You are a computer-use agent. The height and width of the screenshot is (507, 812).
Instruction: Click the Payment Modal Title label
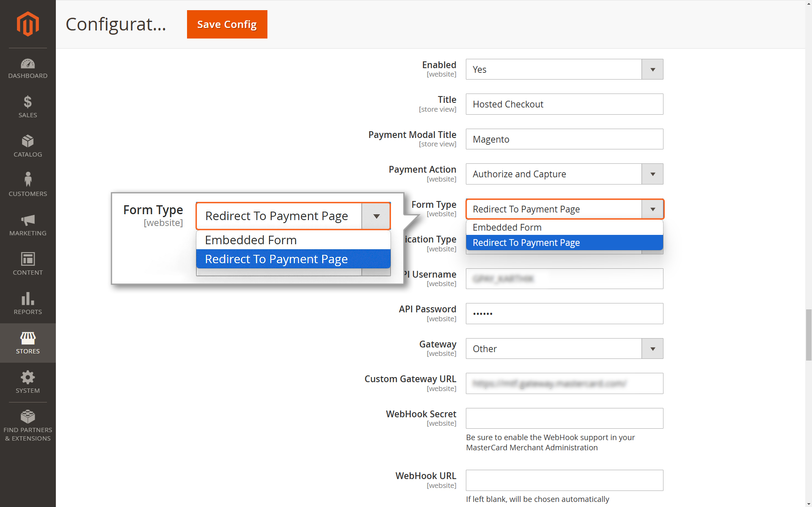[412, 135]
